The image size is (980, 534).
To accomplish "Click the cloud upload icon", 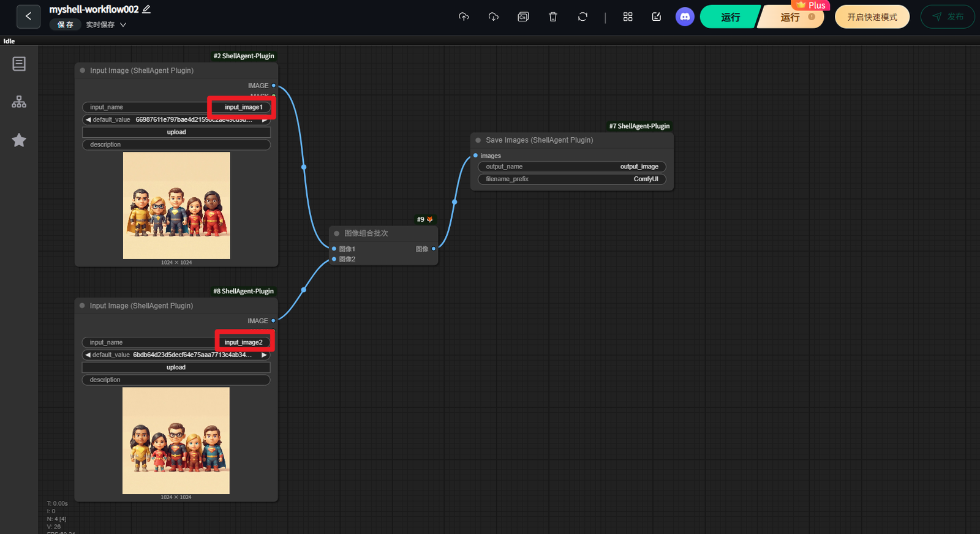I will point(464,17).
